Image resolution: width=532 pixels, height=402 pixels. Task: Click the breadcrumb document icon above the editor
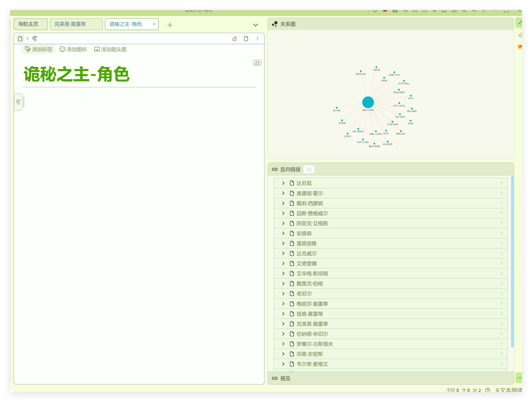pyautogui.click(x=20, y=39)
